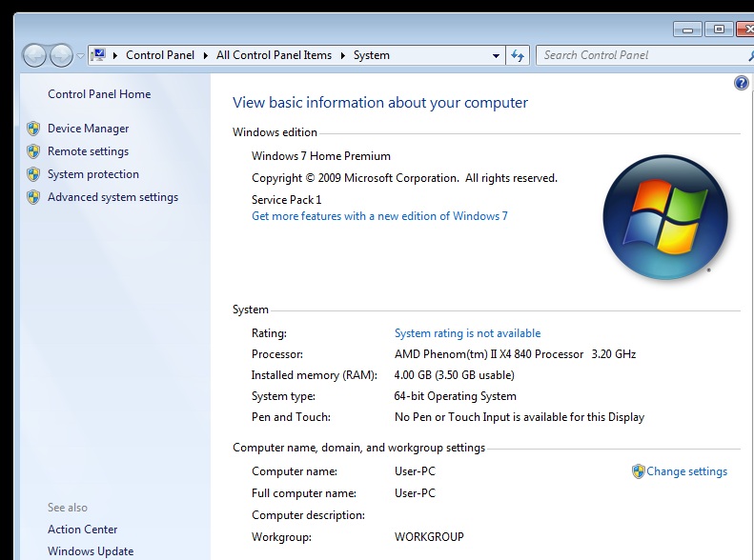This screenshot has width=754, height=560.
Task: Click shield icon beside Advanced system settings
Action: click(x=33, y=197)
